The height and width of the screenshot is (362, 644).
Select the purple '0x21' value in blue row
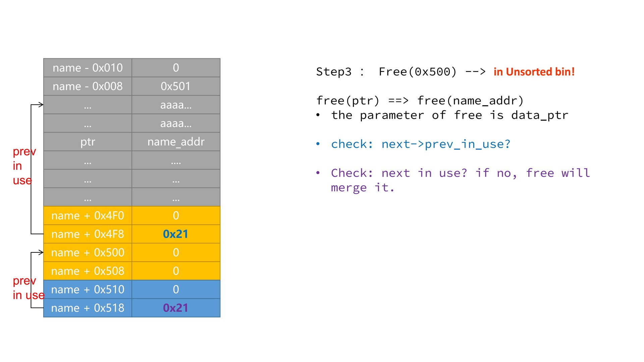pos(175,308)
